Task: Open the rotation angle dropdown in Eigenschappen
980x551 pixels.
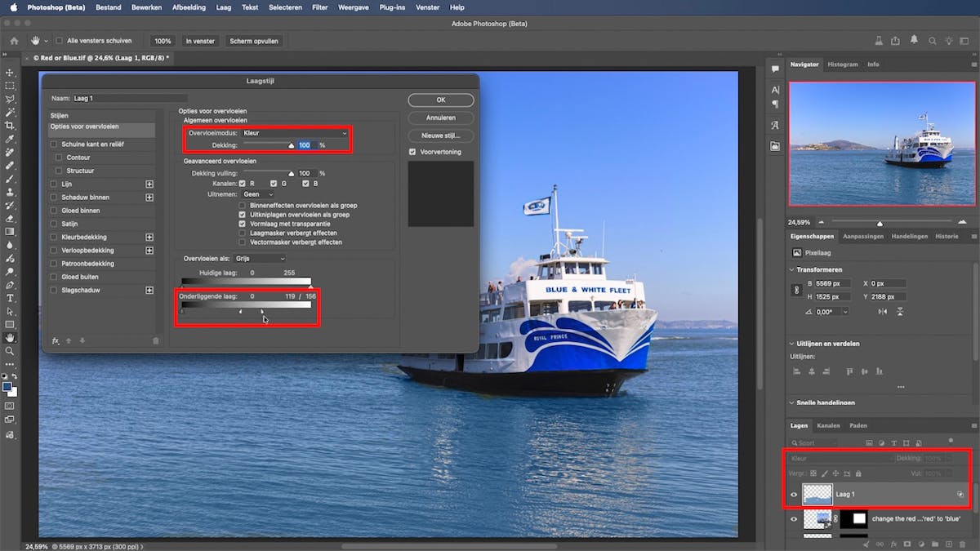Action: coord(846,312)
